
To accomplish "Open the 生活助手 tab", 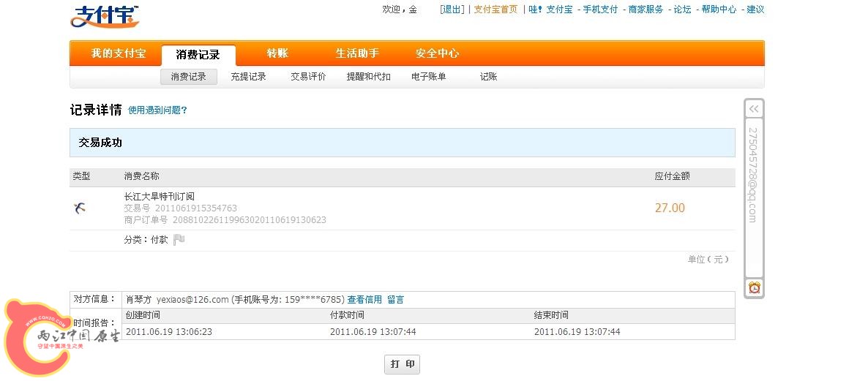I will click(x=357, y=53).
